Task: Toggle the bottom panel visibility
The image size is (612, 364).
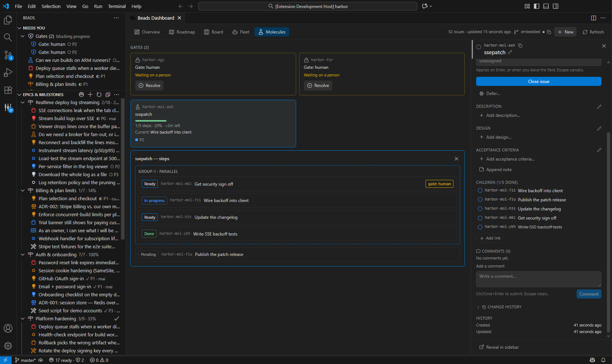Action: [546, 6]
